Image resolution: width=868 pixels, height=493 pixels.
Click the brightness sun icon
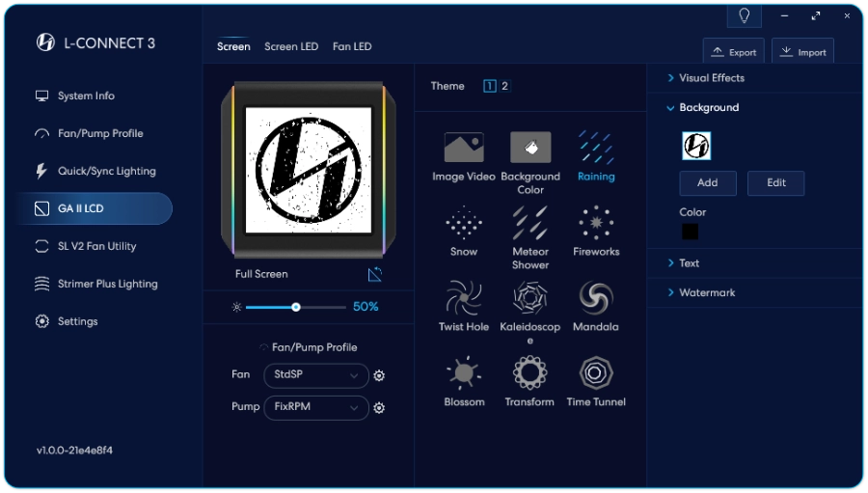237,307
